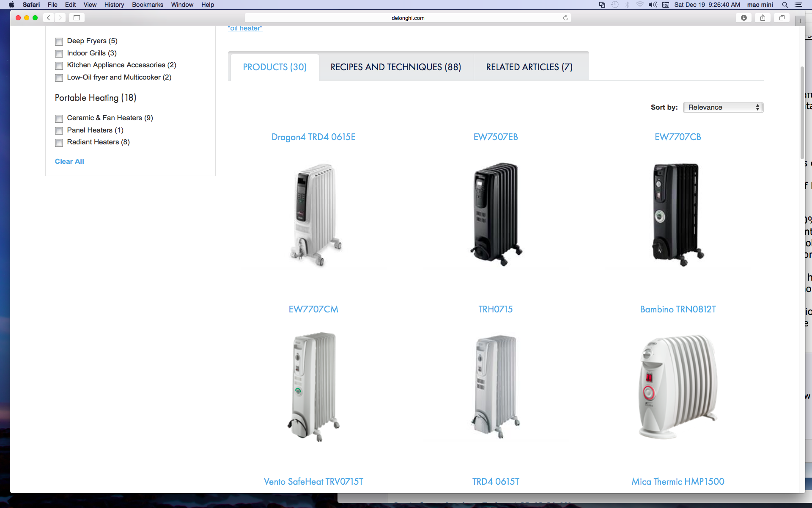Click the EW7707CM heater image
The width and height of the screenshot is (812, 508).
tap(313, 387)
